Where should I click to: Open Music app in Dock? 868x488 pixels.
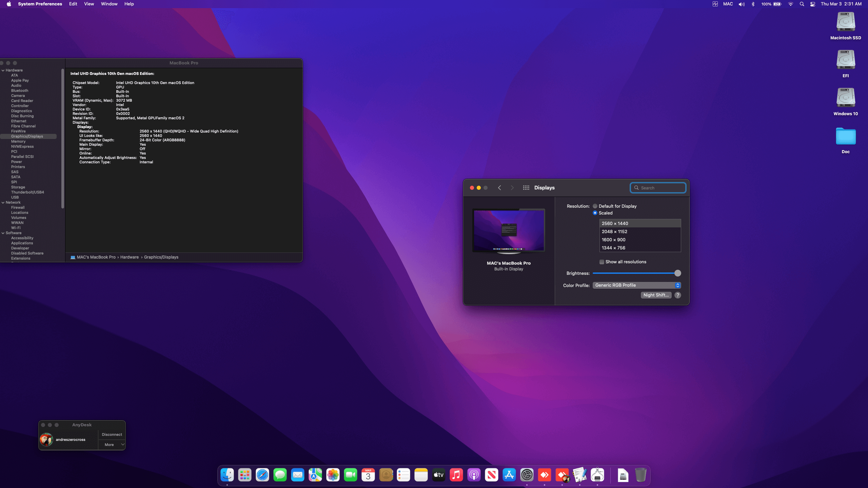coord(456,475)
